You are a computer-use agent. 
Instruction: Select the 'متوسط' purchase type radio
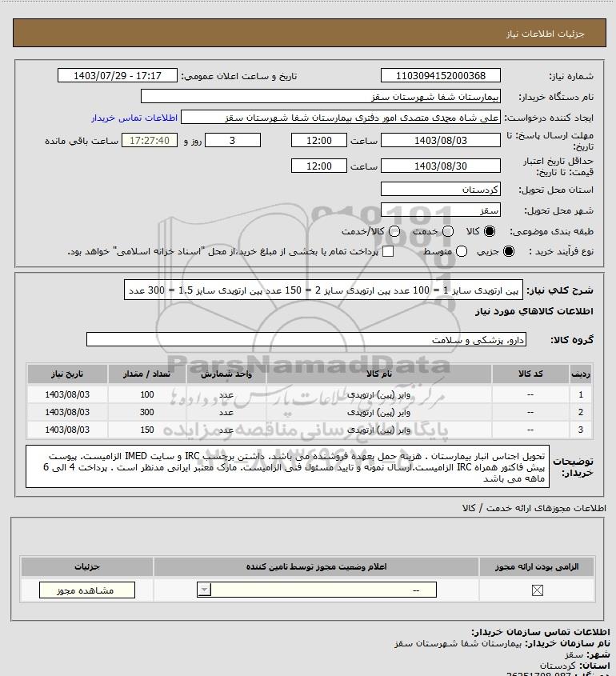(462, 251)
